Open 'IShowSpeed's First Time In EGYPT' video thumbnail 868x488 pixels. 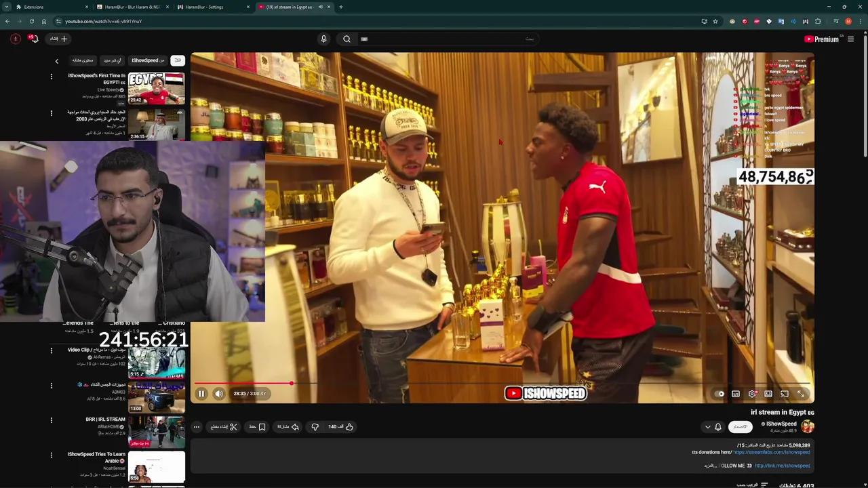[157, 89]
